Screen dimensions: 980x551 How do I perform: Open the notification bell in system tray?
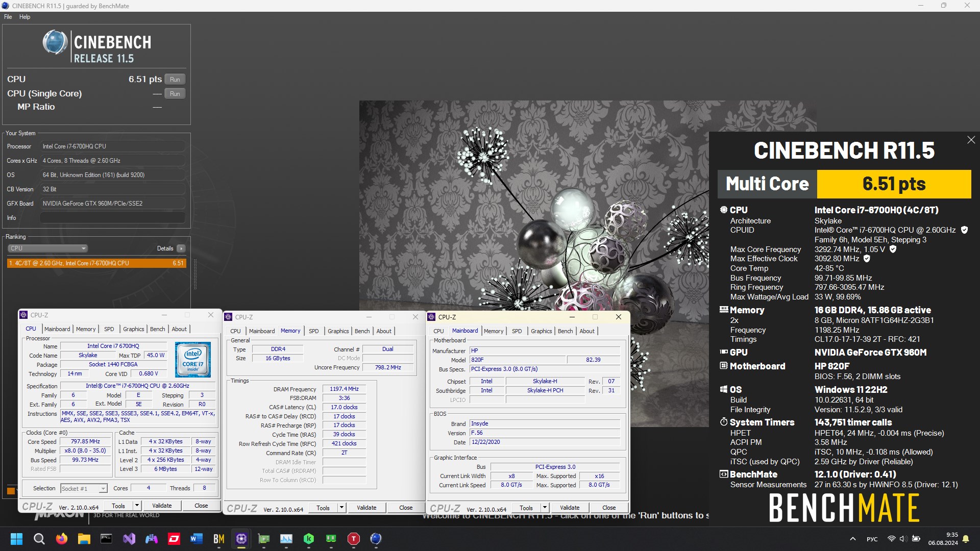click(966, 539)
